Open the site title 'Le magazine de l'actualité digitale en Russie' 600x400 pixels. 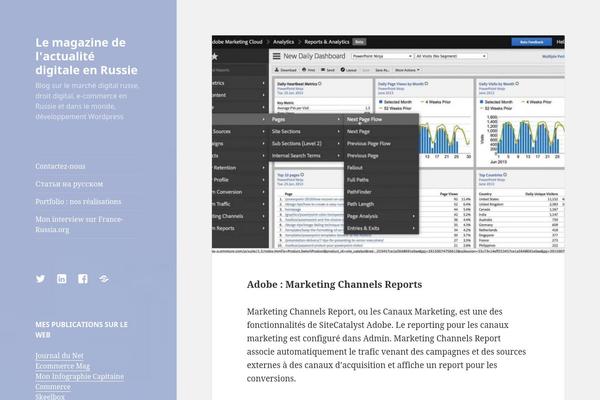point(86,56)
